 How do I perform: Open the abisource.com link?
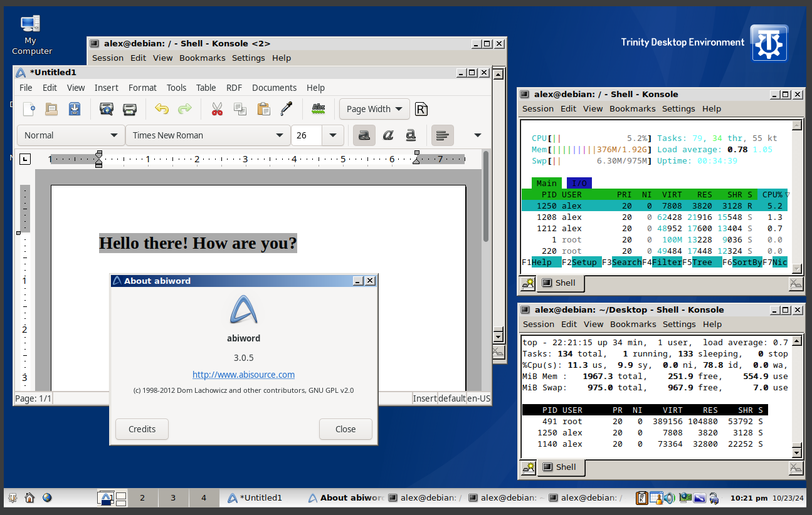[x=243, y=375]
